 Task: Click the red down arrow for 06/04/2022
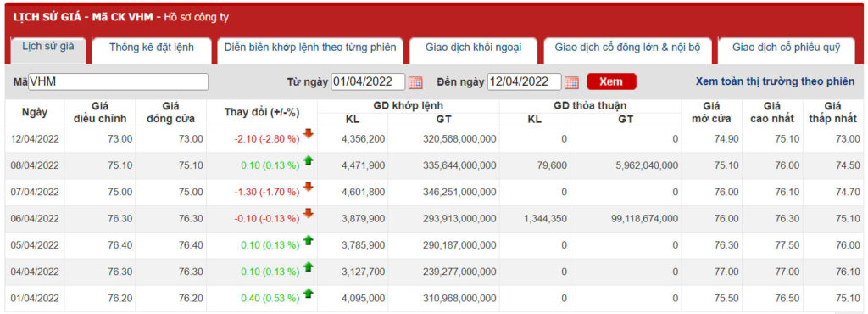(309, 213)
